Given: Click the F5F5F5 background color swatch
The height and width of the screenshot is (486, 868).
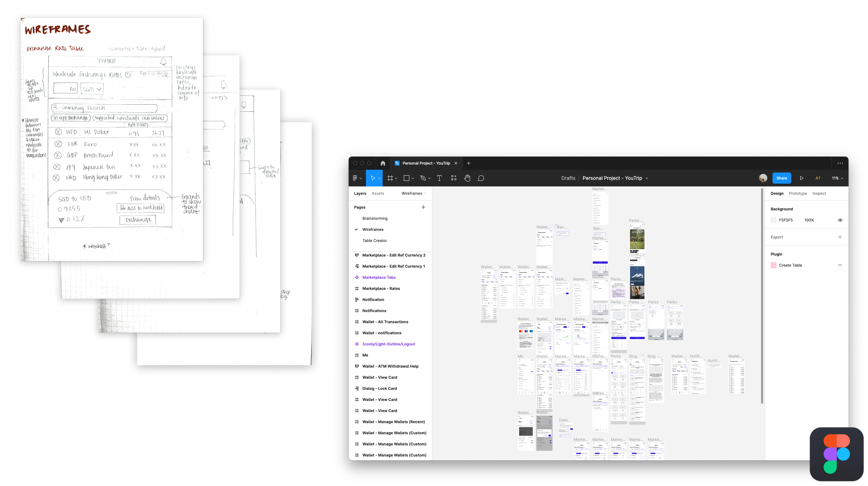Looking at the screenshot, I should coord(774,220).
